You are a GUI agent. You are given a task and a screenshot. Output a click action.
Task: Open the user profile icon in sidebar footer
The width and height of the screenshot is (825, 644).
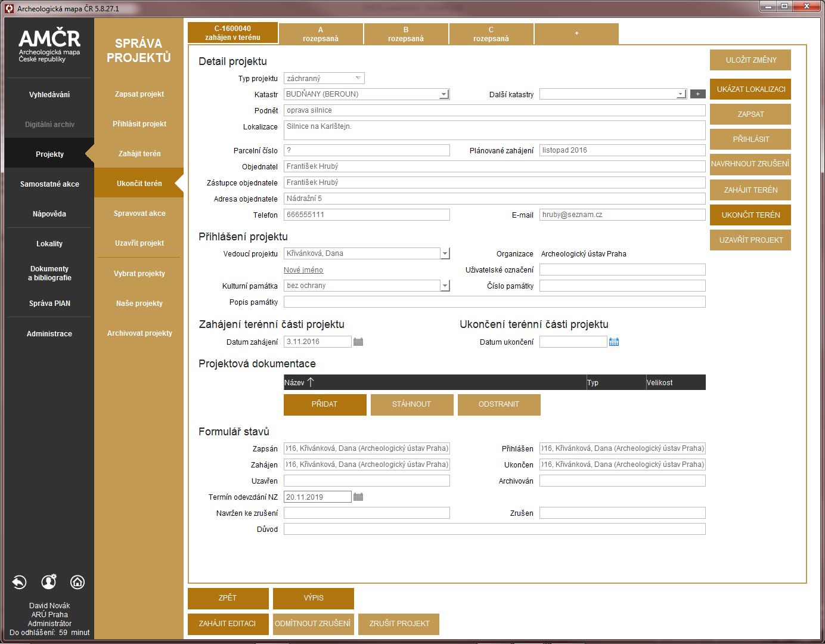[49, 581]
